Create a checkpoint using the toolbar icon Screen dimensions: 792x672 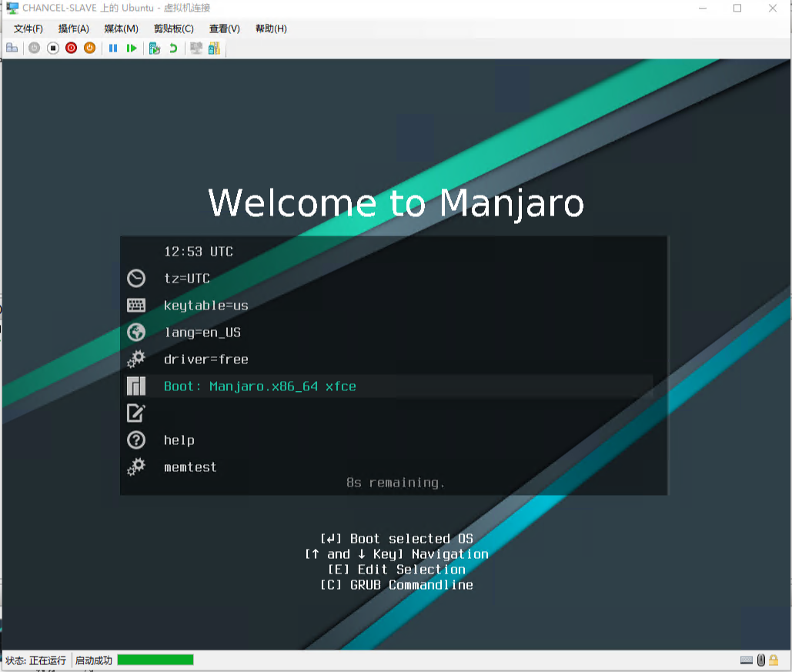(155, 48)
